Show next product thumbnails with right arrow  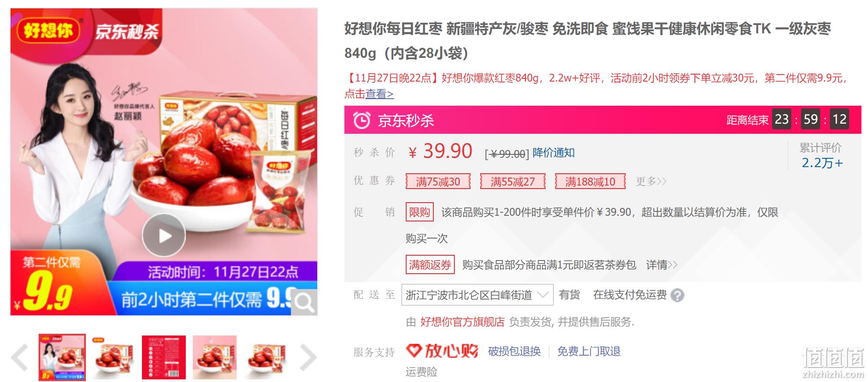tap(308, 357)
